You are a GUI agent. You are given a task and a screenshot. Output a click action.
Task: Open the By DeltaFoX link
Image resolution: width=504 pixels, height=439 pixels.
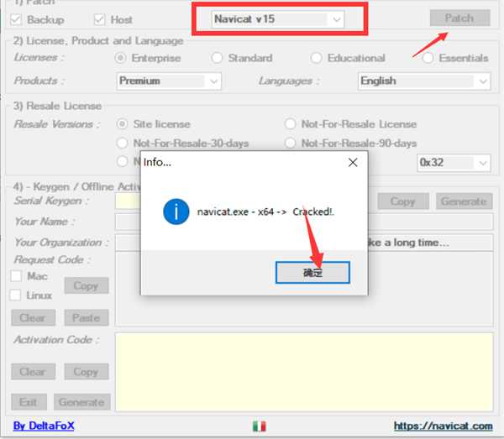click(44, 426)
